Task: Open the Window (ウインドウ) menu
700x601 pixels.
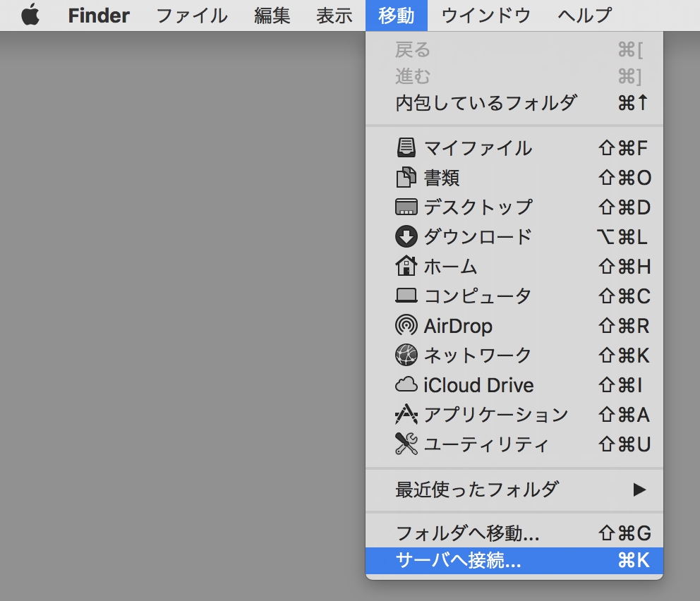Action: point(486,15)
